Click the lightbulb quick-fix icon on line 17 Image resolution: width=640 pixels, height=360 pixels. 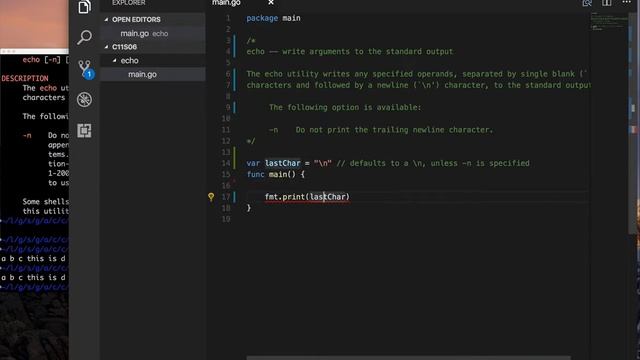(x=211, y=197)
